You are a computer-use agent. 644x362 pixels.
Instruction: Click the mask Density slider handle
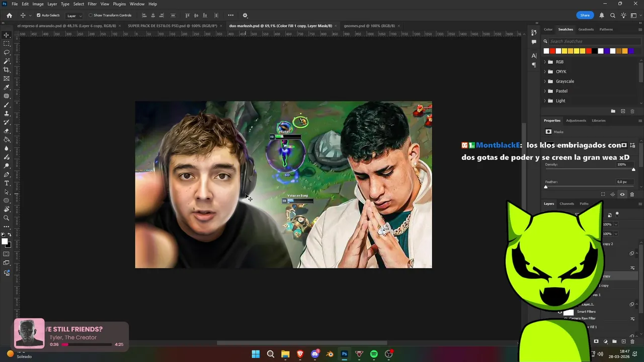click(x=633, y=169)
